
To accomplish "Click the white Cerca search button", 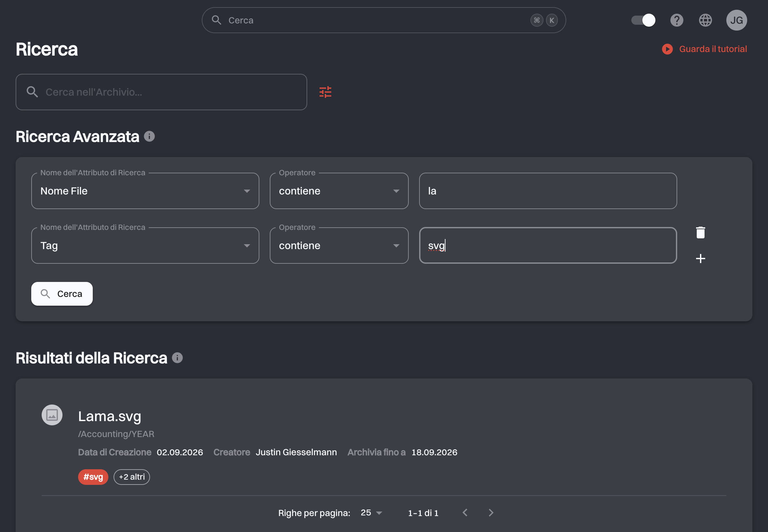I will (62, 294).
